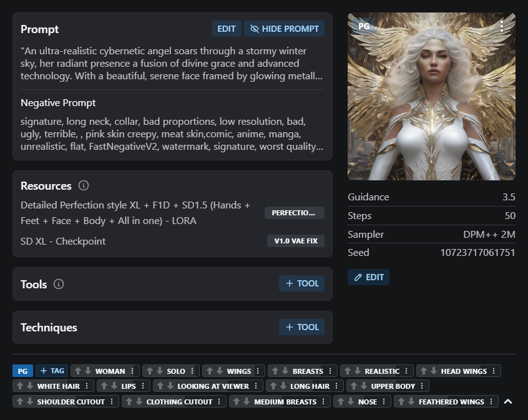Upvote the MEDIUM BREASTS tag

click(237, 401)
